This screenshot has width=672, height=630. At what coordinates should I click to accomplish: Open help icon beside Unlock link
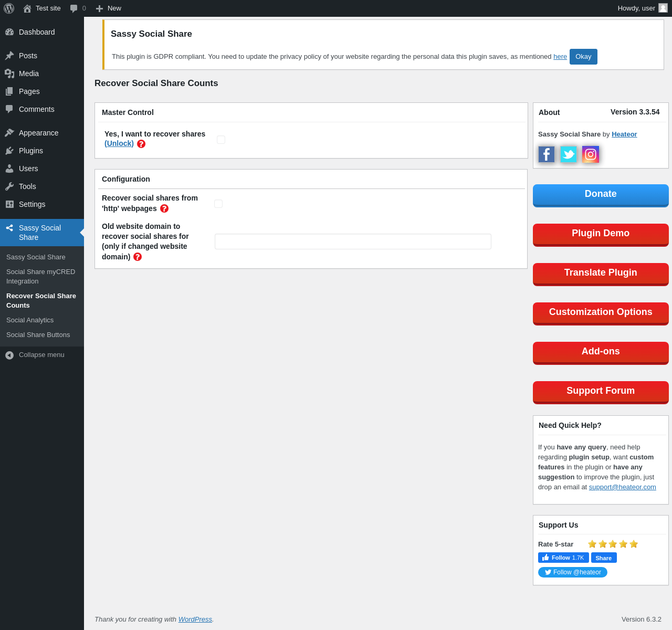click(x=141, y=144)
